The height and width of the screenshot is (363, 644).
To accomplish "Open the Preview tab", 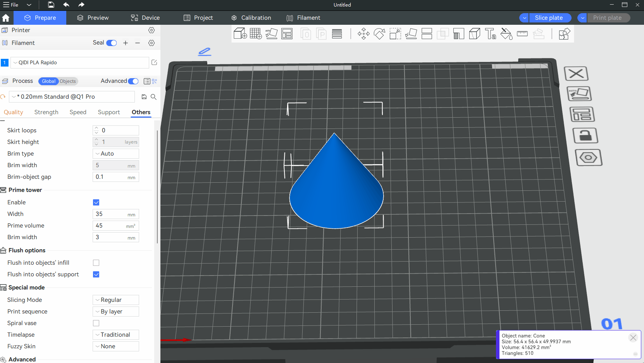I will click(x=93, y=18).
